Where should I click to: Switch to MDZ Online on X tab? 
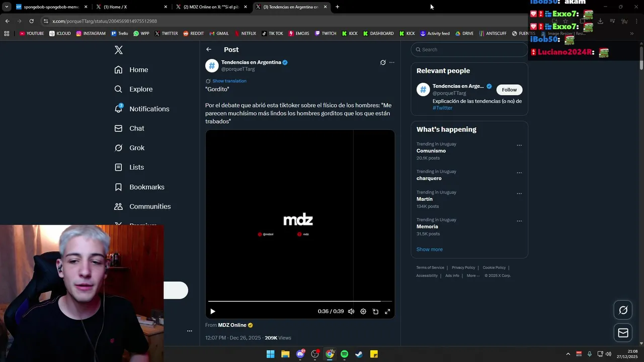tap(212, 7)
